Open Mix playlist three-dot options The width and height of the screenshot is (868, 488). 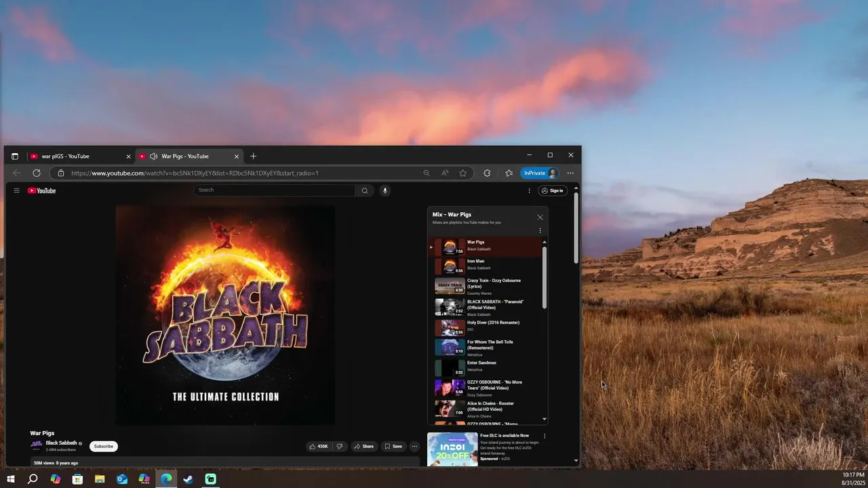(540, 230)
